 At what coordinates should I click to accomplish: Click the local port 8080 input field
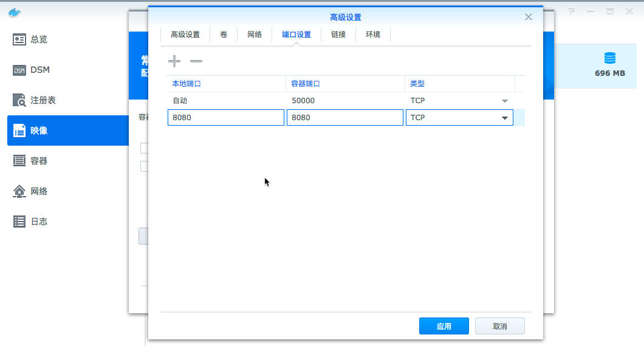(226, 118)
